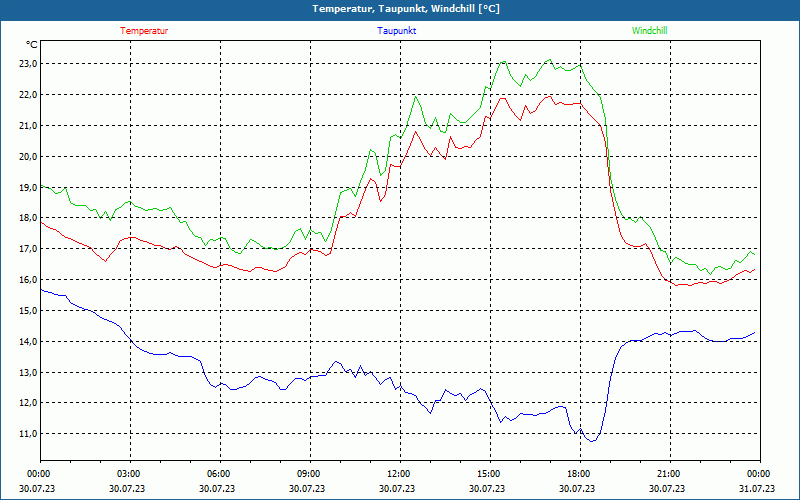Click the blue dew point curve's lowest dip

click(592, 440)
